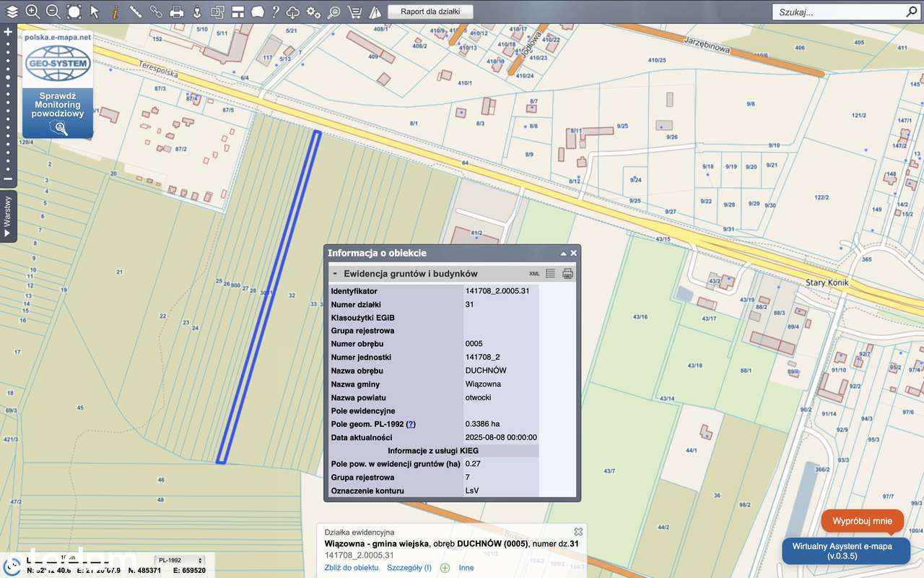
Task: Click the chain link sharing icon
Action: [x=155, y=11]
